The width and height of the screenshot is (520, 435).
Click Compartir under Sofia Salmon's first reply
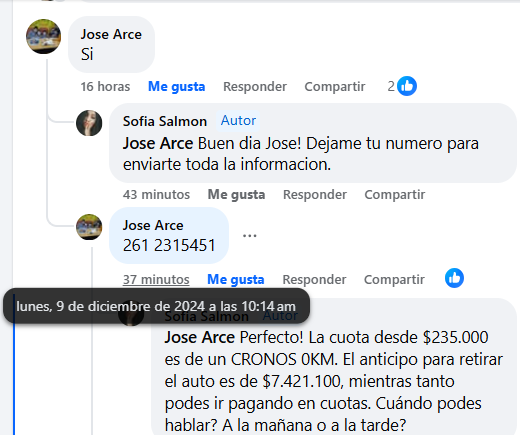[x=395, y=194]
